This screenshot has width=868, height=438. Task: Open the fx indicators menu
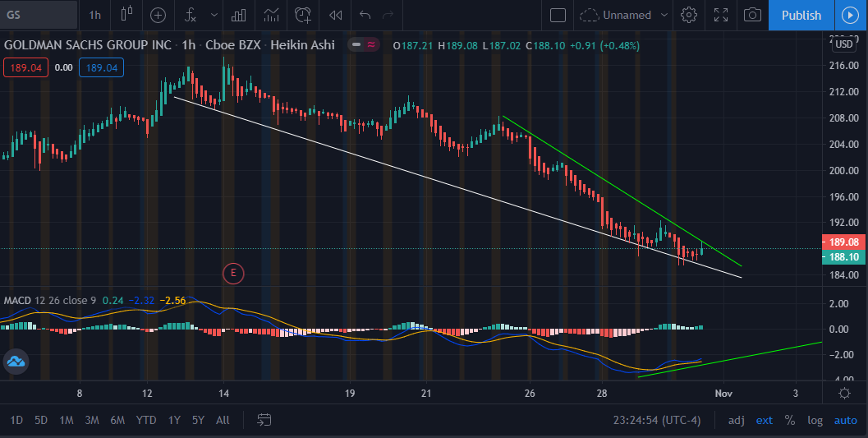[191, 15]
